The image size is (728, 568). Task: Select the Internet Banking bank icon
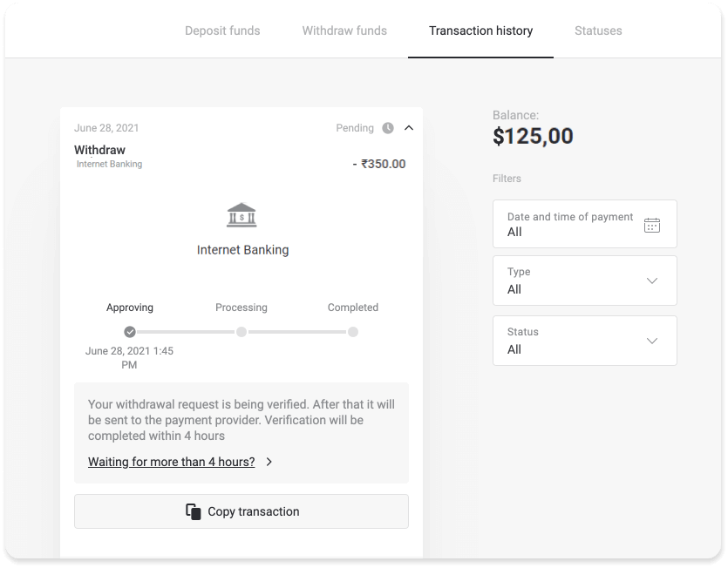(x=241, y=213)
